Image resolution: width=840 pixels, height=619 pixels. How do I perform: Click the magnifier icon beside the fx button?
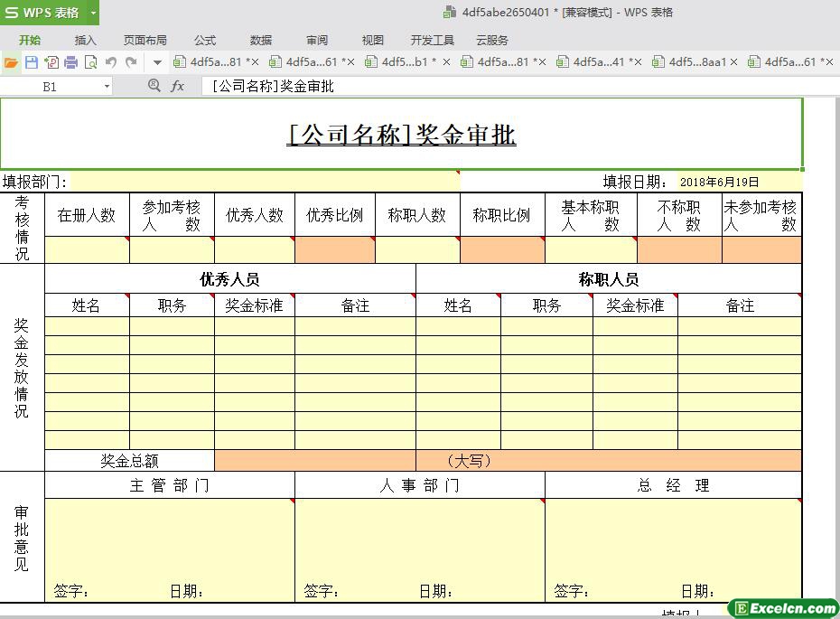(154, 86)
